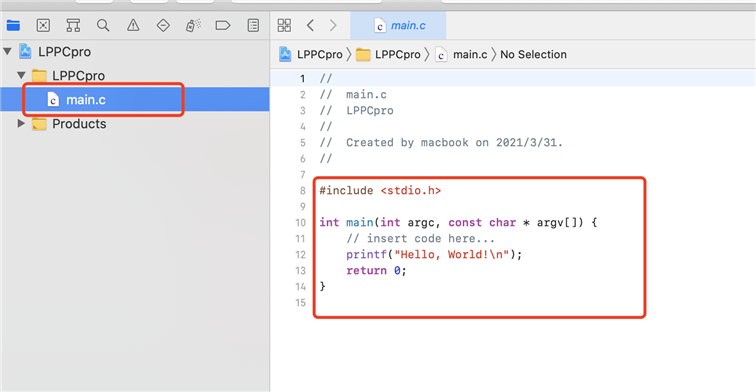Open the Report navigator list icon
Screen dimensions: 756x392
tap(253, 26)
